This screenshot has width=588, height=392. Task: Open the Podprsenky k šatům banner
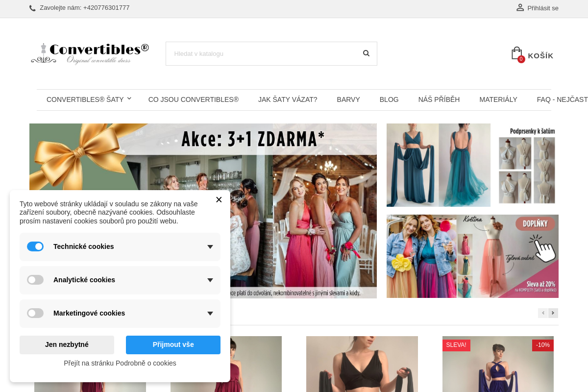472,165
